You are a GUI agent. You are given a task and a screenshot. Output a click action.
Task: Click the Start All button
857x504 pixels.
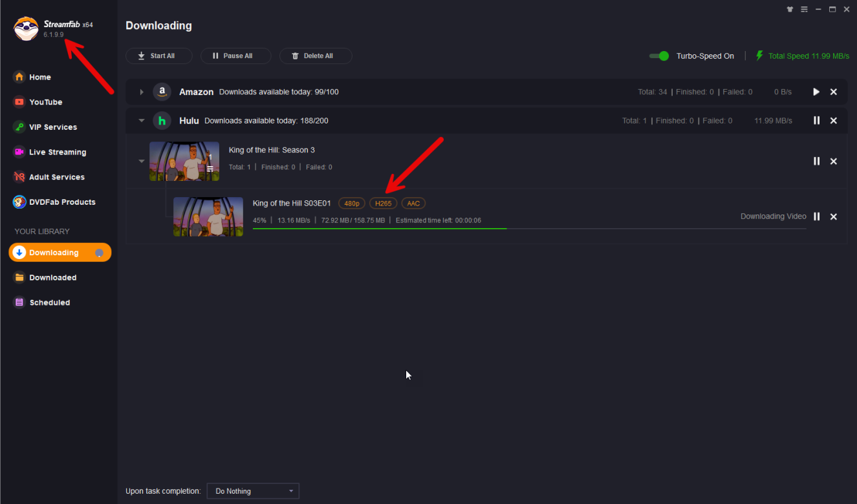click(159, 56)
